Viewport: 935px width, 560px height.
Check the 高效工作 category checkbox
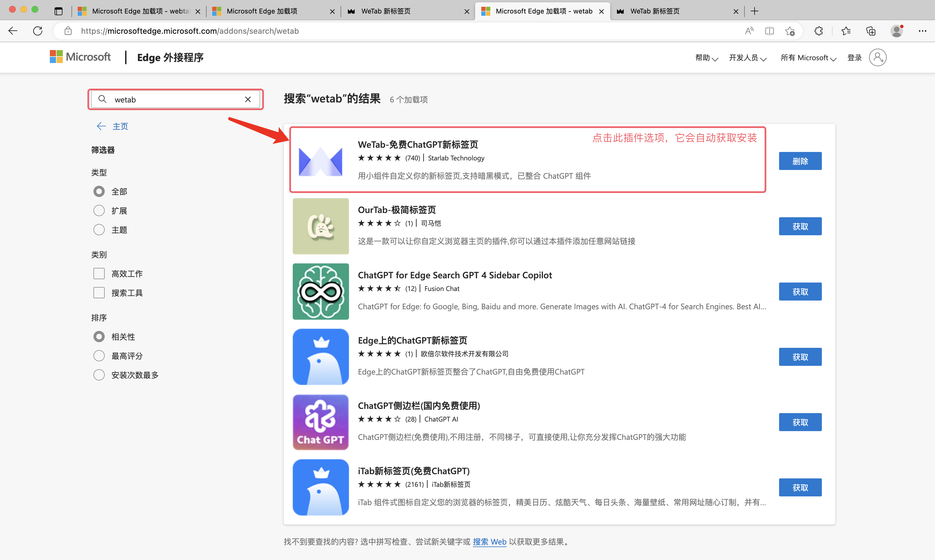pyautogui.click(x=99, y=274)
